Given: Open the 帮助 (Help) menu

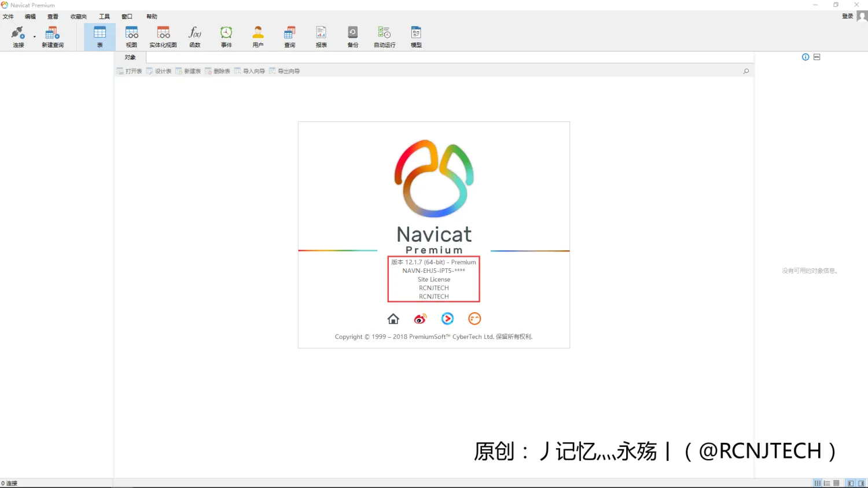Looking at the screenshot, I should tap(152, 17).
